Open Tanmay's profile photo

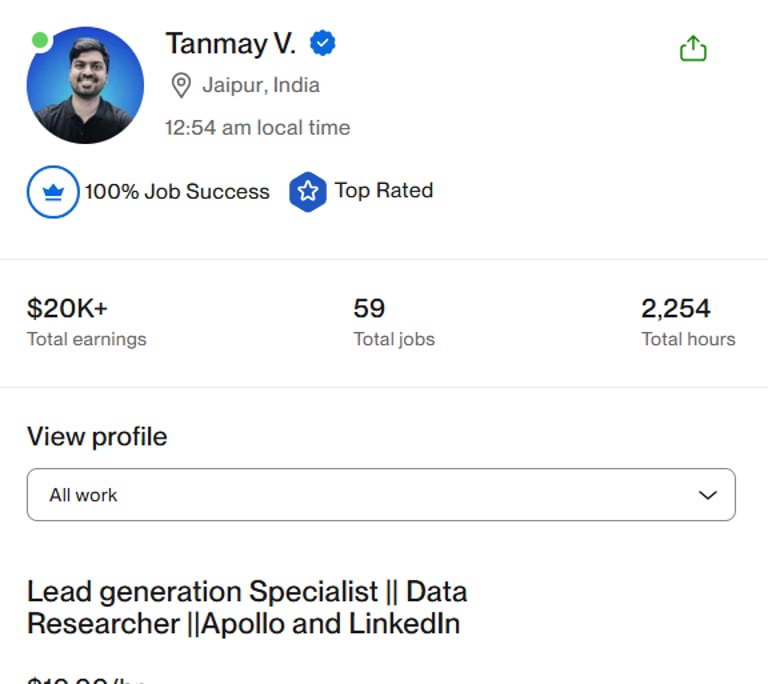pyautogui.click(x=85, y=86)
